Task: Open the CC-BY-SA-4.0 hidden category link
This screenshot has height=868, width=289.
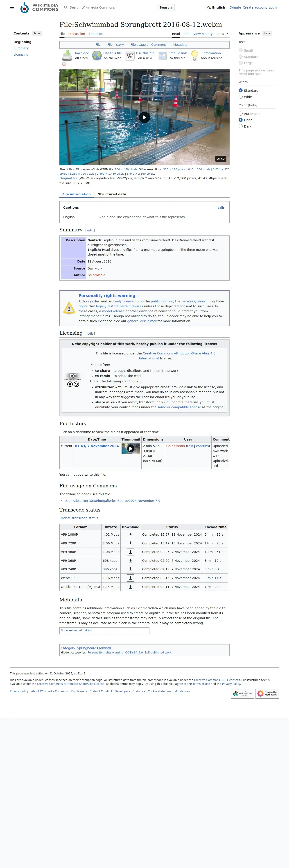Action: click(x=134, y=652)
